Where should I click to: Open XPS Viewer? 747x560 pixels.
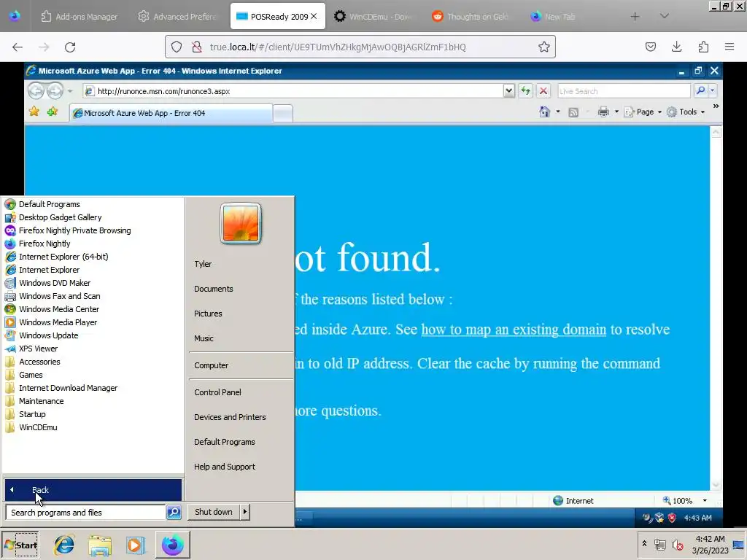coord(38,349)
